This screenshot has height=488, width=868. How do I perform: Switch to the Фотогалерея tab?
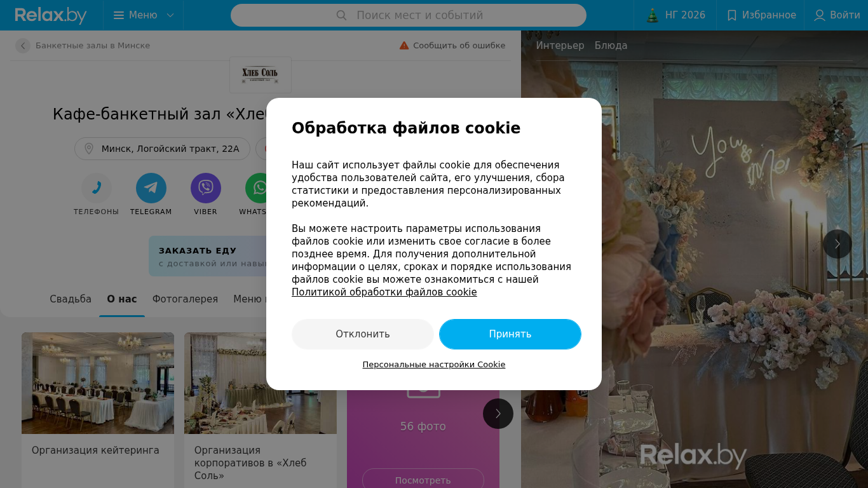(185, 299)
